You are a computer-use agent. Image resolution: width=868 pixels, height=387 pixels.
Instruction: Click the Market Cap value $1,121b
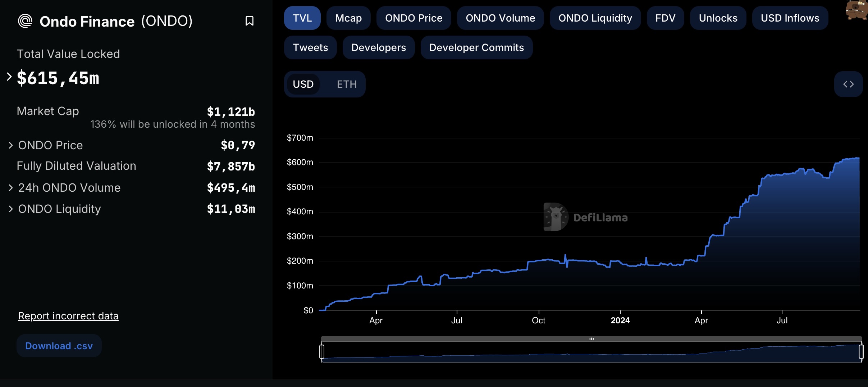(x=231, y=112)
